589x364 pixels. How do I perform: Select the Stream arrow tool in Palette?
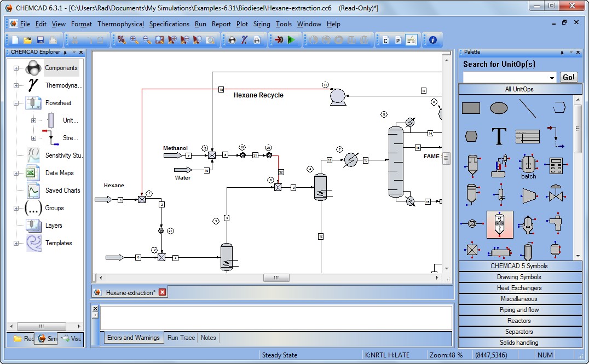556,137
